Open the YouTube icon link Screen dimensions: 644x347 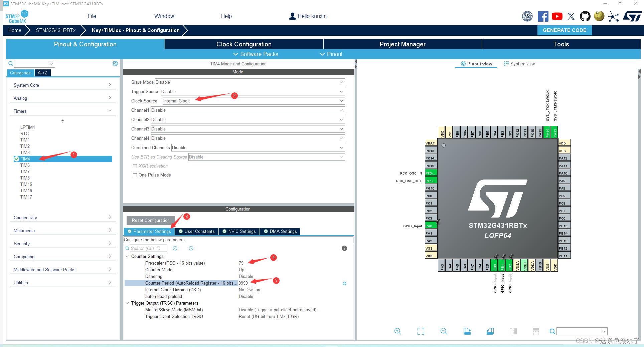[557, 16]
